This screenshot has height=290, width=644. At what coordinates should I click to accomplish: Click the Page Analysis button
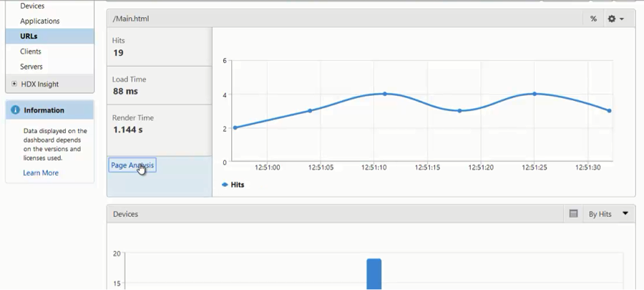[x=132, y=165]
